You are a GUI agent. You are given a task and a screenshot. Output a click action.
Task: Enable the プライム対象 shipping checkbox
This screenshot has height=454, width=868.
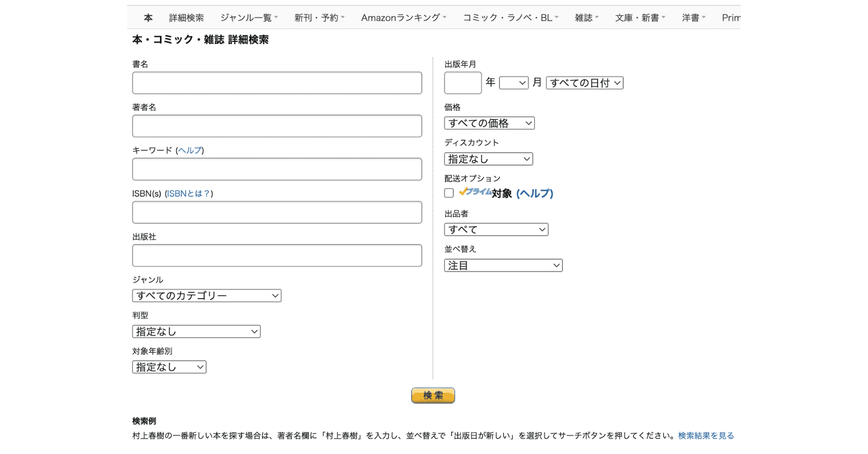[449, 193]
